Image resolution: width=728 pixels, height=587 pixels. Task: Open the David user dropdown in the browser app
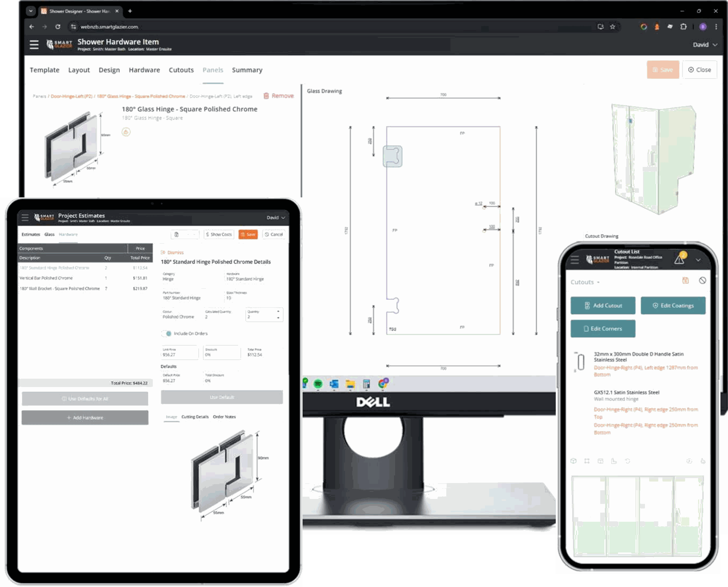[x=705, y=45]
